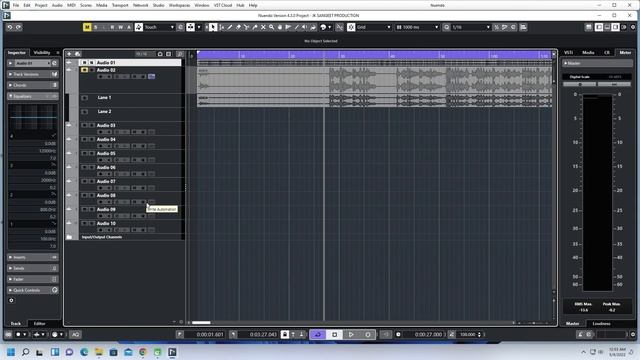This screenshot has height=360, width=640.
Task: Open Grid snap type dropdown
Action: [373, 27]
